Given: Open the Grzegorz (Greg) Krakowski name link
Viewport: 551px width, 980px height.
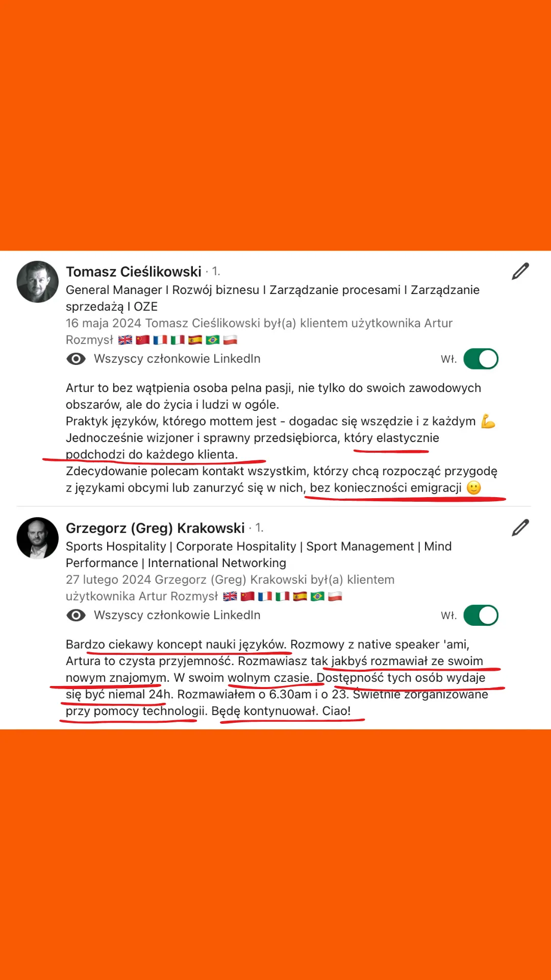Looking at the screenshot, I should (155, 528).
